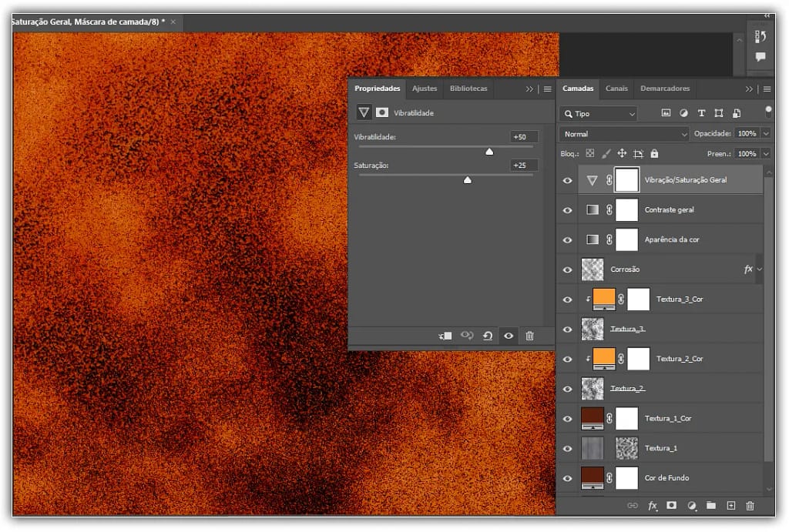Close the open document tab
The width and height of the screenshot is (789, 532).
click(173, 22)
